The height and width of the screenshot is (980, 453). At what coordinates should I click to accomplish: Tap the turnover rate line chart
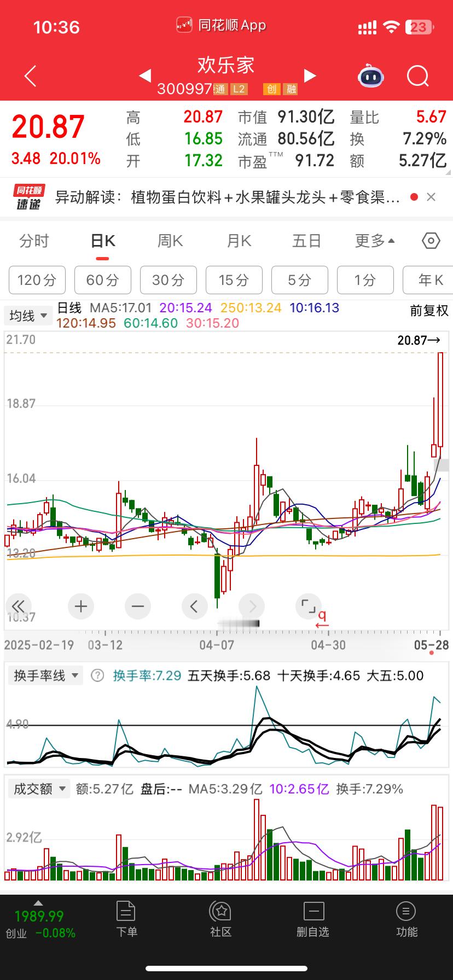click(226, 727)
